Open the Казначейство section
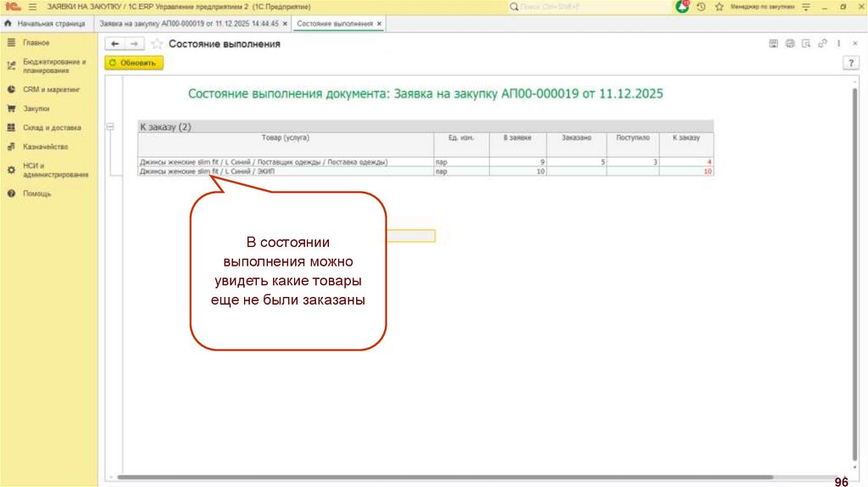Image resolution: width=868 pixels, height=487 pixels. [46, 147]
